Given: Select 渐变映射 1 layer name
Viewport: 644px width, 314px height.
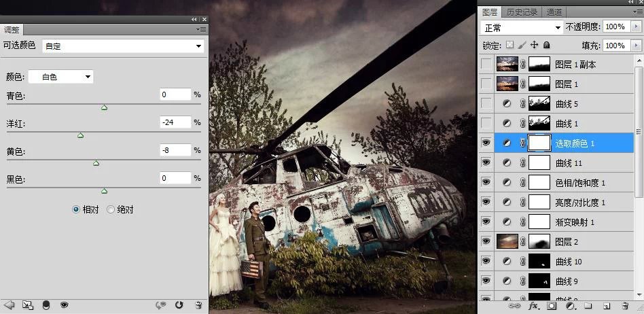Looking at the screenshot, I should coord(575,222).
